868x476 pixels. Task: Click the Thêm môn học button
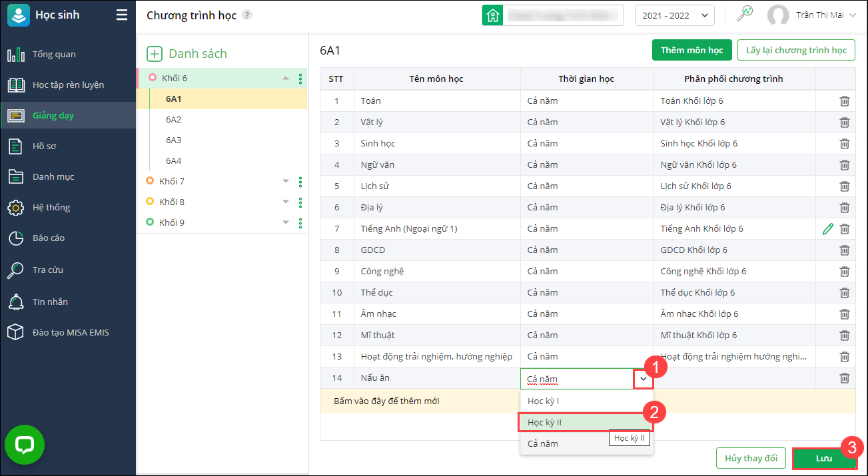click(x=691, y=50)
